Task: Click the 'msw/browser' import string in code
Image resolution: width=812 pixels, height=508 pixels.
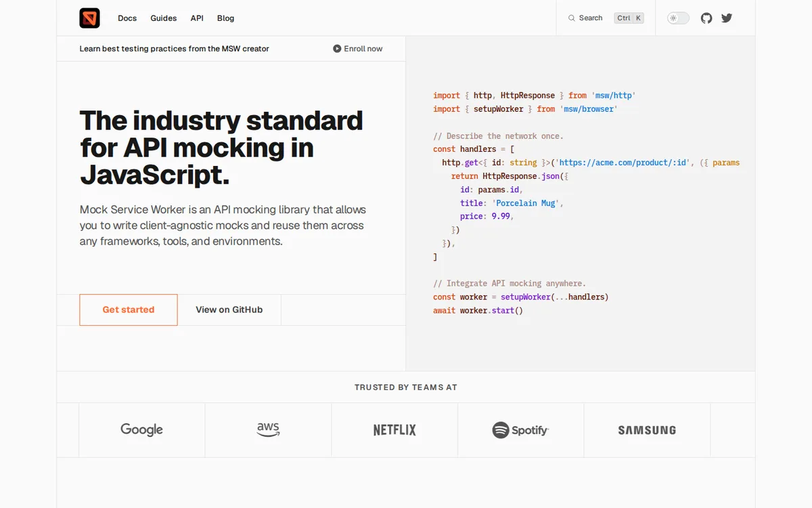Action: (x=589, y=109)
